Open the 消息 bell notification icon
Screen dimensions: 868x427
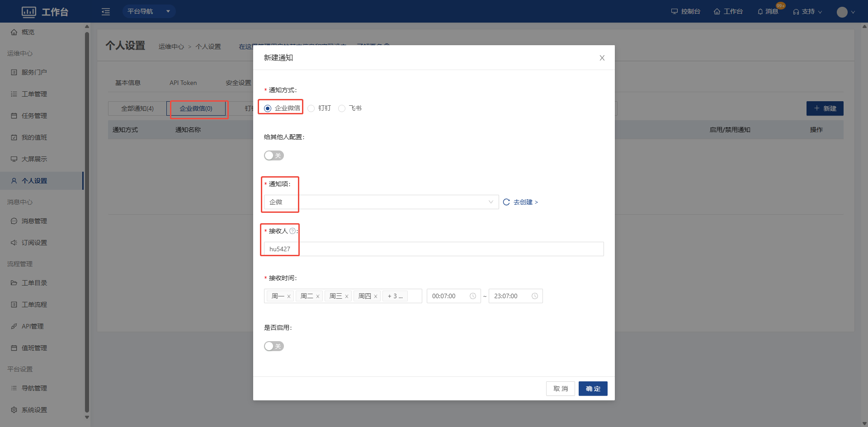coord(760,12)
